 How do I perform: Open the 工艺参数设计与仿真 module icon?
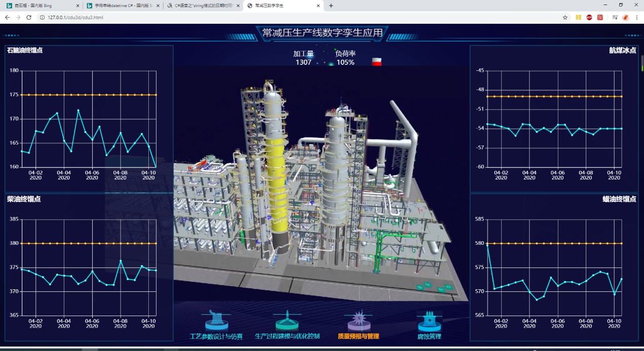click(216, 320)
